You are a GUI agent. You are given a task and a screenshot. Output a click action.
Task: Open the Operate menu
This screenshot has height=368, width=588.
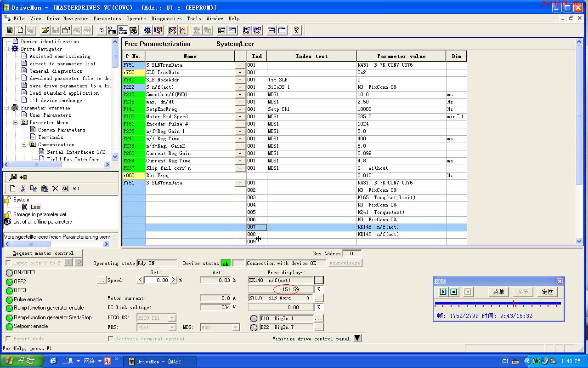pyautogui.click(x=136, y=18)
